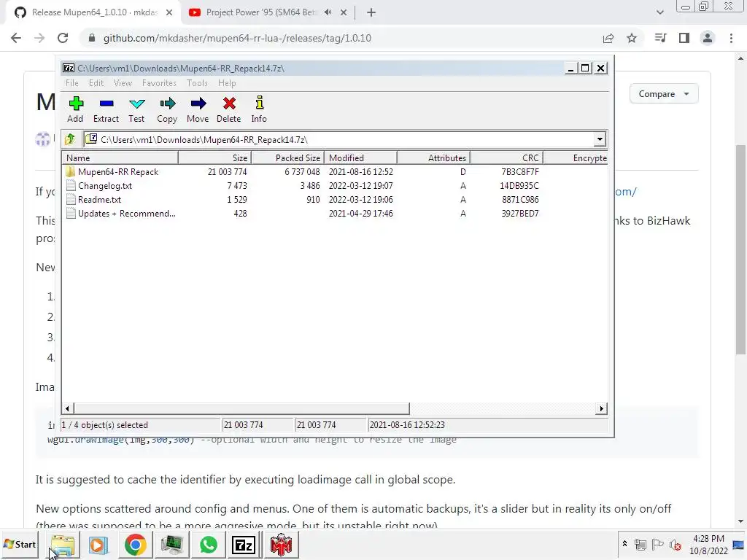Sort by the Attributes column header
747x560 pixels.
[x=434, y=158]
